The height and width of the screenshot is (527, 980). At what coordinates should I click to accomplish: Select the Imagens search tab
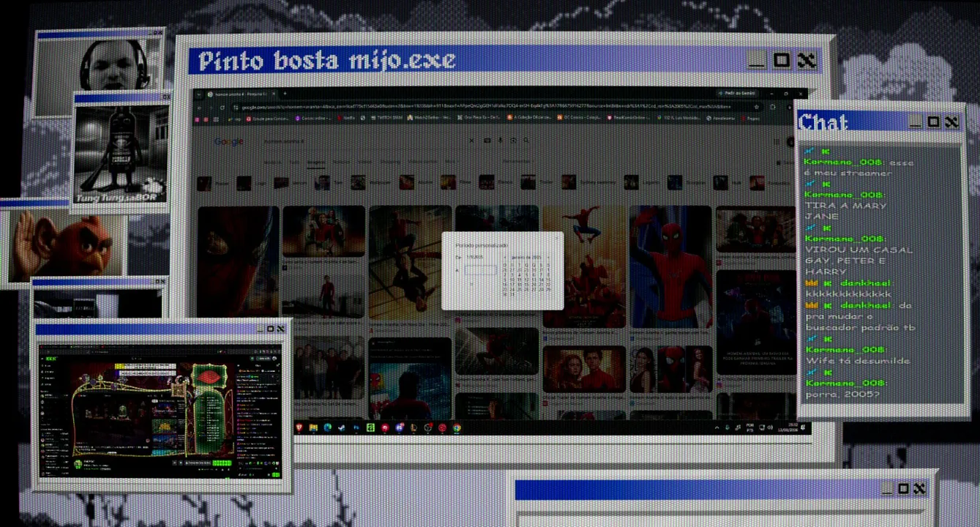[x=315, y=162]
